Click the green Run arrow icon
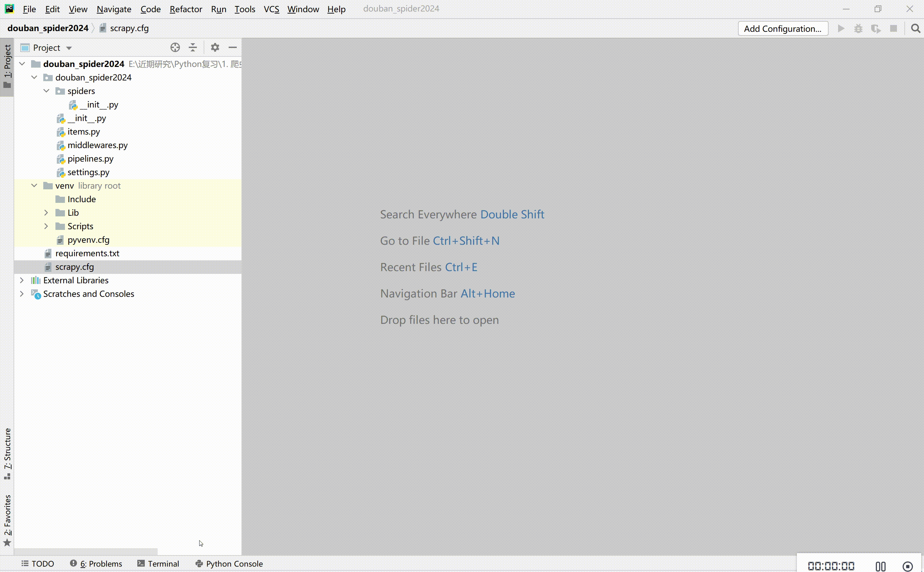Viewport: 924px width, 572px height. [x=841, y=29]
